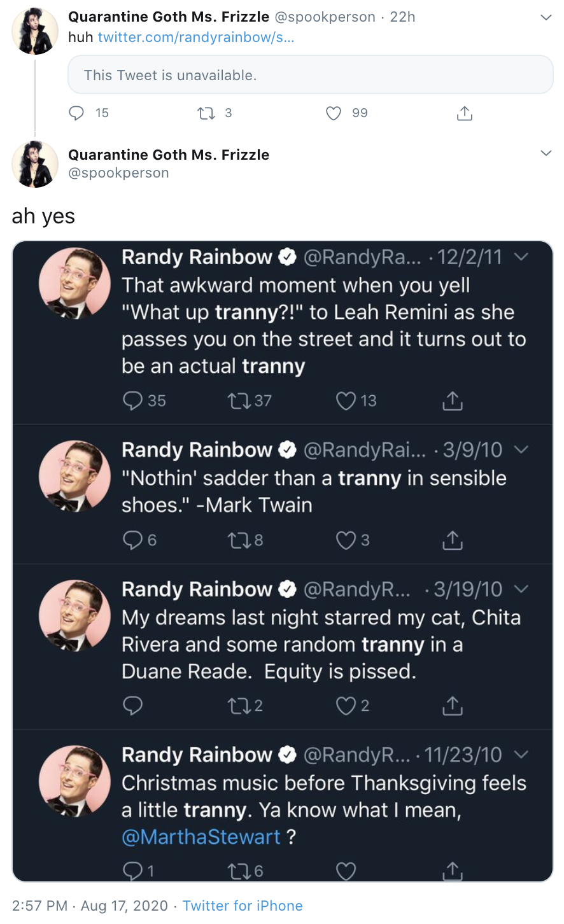Open the caret menu on spookperson's top tweet
This screenshot has height=924, width=564.
[x=546, y=17]
